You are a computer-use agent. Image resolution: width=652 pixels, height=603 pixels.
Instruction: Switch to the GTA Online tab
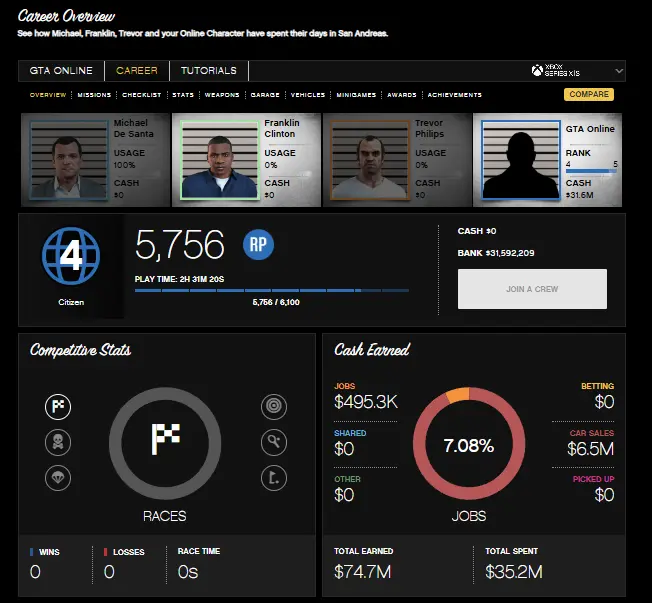[60, 71]
